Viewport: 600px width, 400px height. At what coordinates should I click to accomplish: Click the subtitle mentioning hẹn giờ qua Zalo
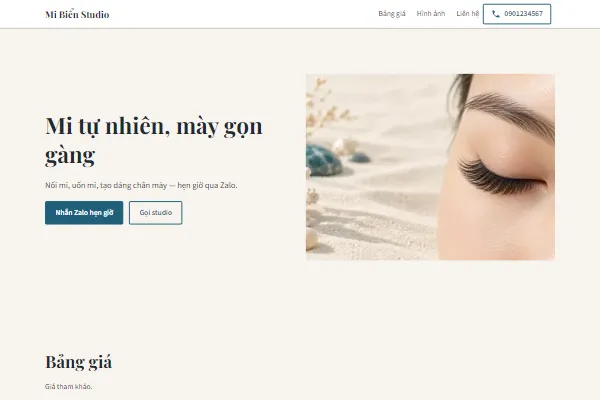coord(141,185)
